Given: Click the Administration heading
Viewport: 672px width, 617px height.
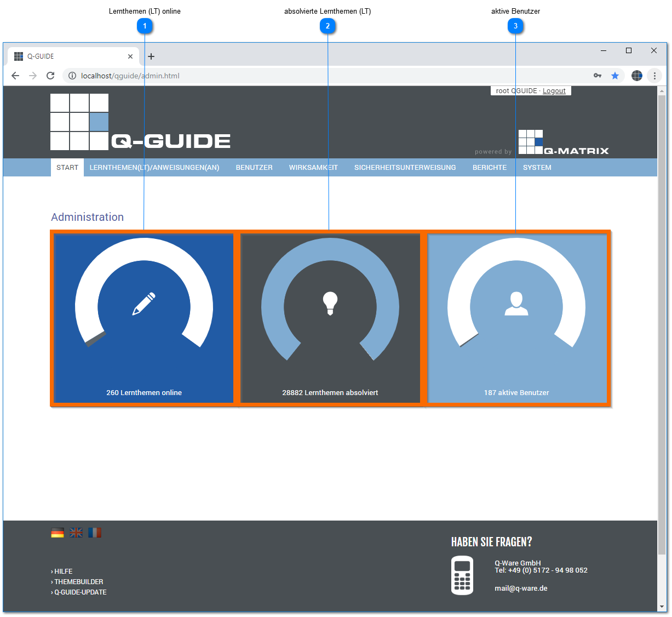Looking at the screenshot, I should click(x=88, y=217).
